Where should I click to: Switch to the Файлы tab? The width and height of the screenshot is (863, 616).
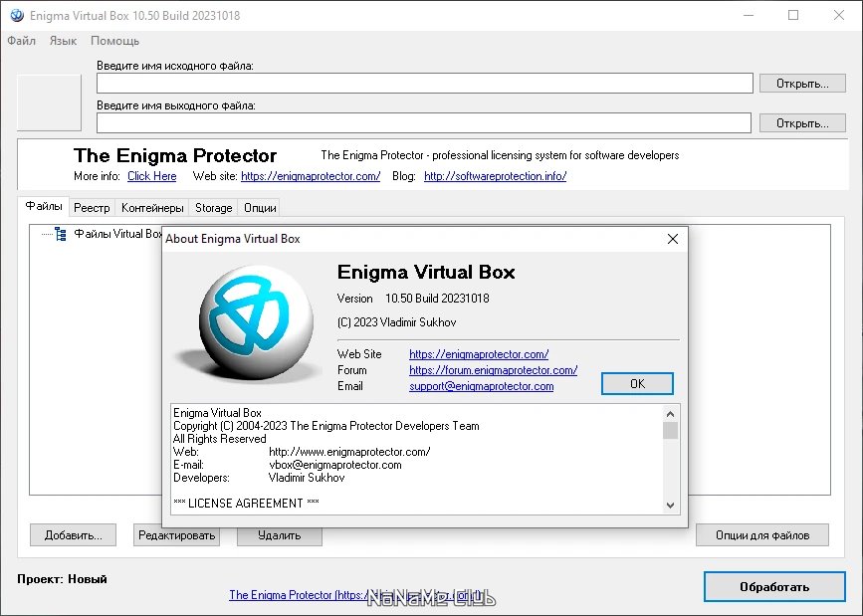click(44, 206)
